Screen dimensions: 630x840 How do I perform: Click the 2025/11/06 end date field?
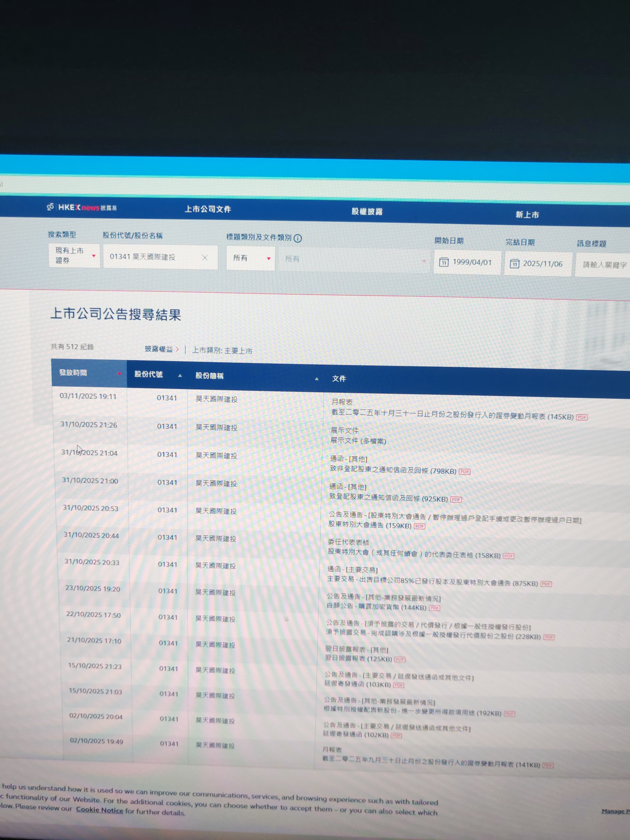click(x=538, y=264)
